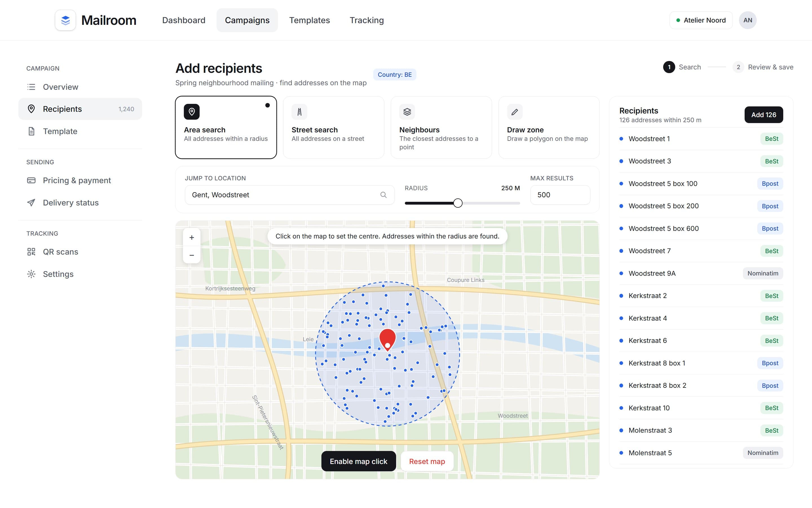
Task: Click the Area search pin icon
Action: (x=192, y=111)
